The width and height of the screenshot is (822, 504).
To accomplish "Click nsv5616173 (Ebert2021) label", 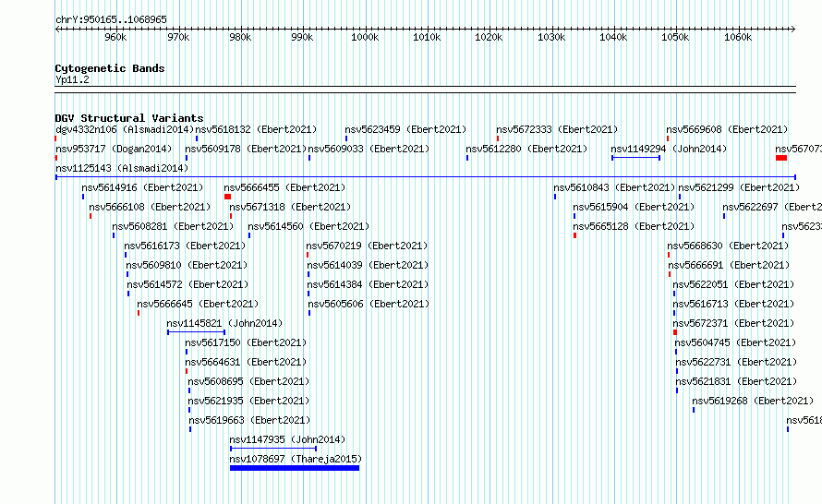I will tap(185, 246).
